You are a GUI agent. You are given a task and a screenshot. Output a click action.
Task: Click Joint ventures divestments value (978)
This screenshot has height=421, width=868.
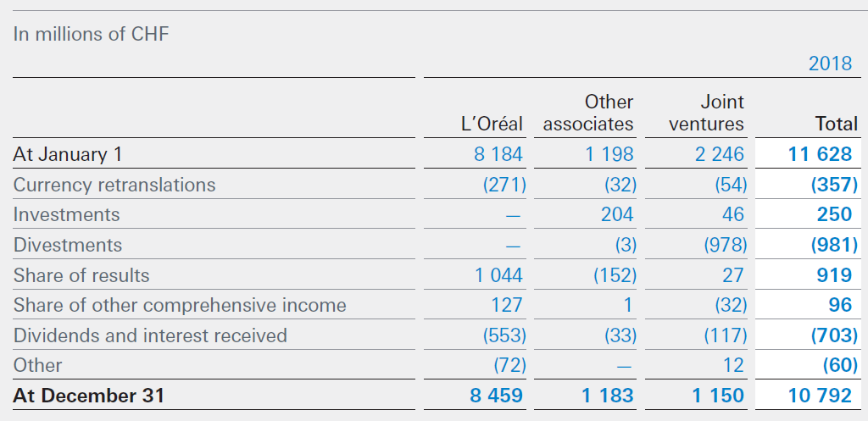725,246
